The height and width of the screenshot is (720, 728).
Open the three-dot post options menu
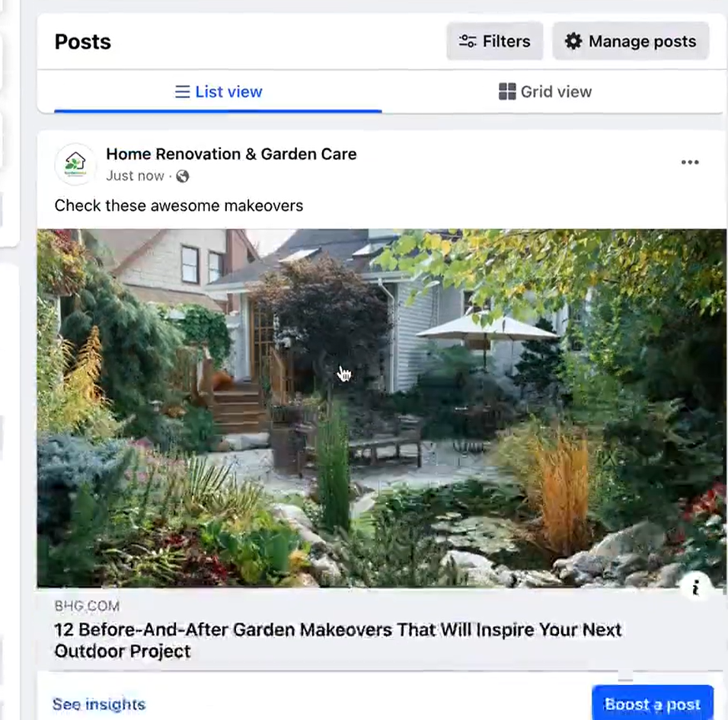(690, 162)
